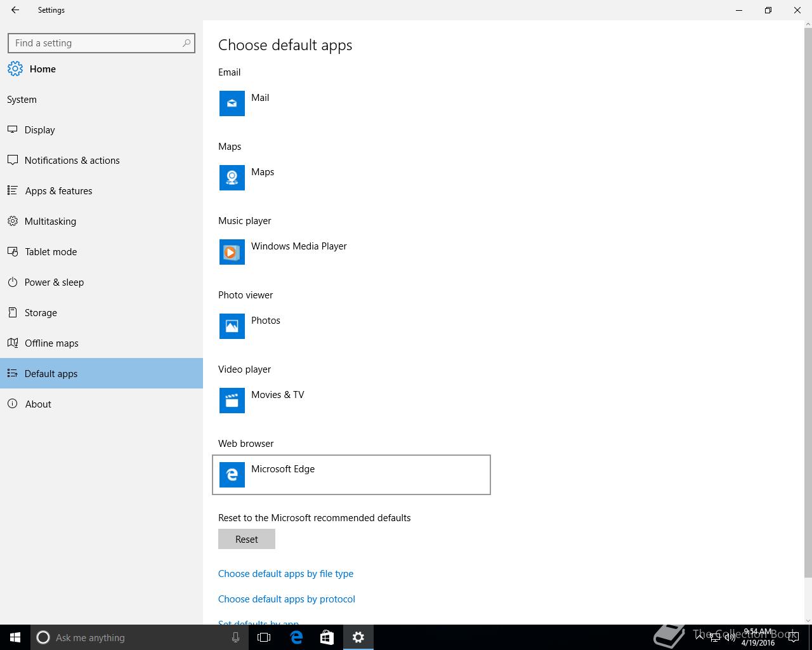This screenshot has height=650, width=812.
Task: Click the Settings gear on the taskbar
Action: pos(358,637)
